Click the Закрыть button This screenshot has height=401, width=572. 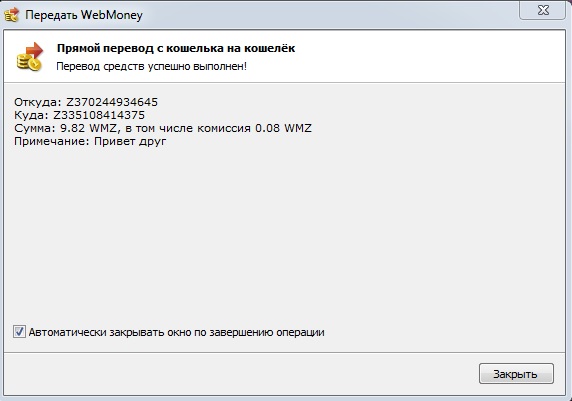point(516,374)
